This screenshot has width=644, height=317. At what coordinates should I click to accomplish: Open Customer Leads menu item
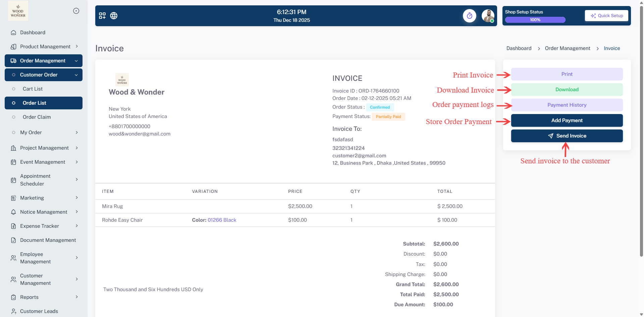(39, 311)
